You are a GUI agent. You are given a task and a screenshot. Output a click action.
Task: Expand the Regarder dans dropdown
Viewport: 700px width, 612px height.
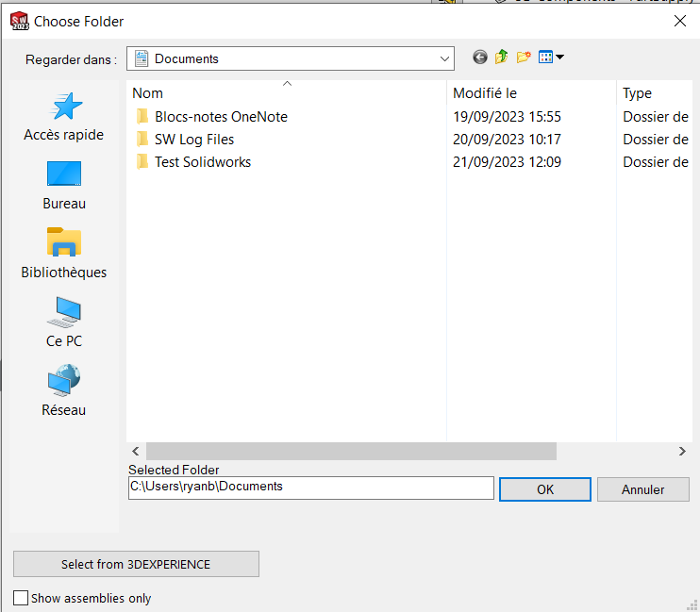[444, 58]
